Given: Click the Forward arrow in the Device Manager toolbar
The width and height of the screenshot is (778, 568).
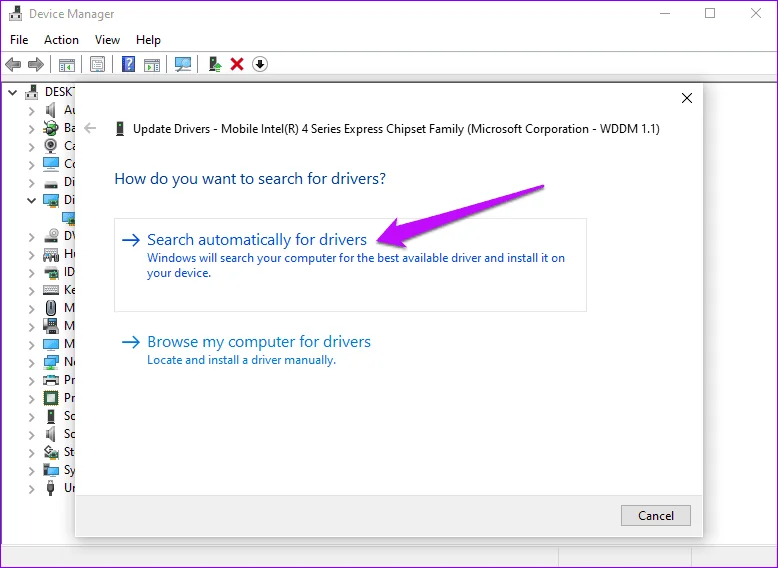Looking at the screenshot, I should click(x=36, y=64).
